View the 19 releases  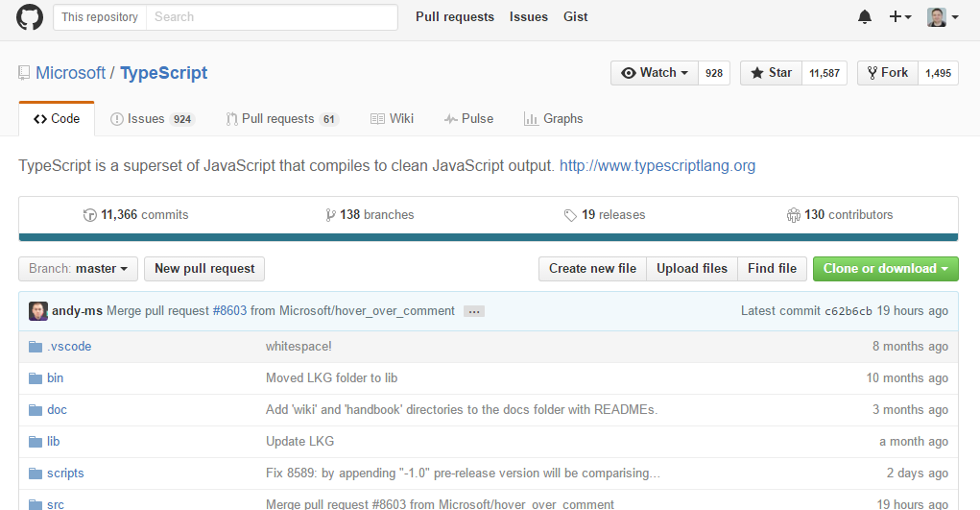[605, 215]
